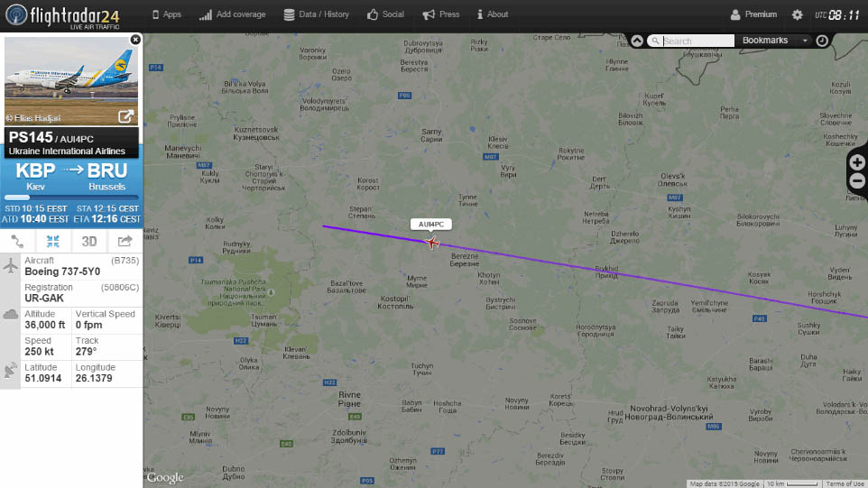Open the Add coverage menu
Image resolution: width=868 pixels, height=488 pixels.
click(x=233, y=14)
